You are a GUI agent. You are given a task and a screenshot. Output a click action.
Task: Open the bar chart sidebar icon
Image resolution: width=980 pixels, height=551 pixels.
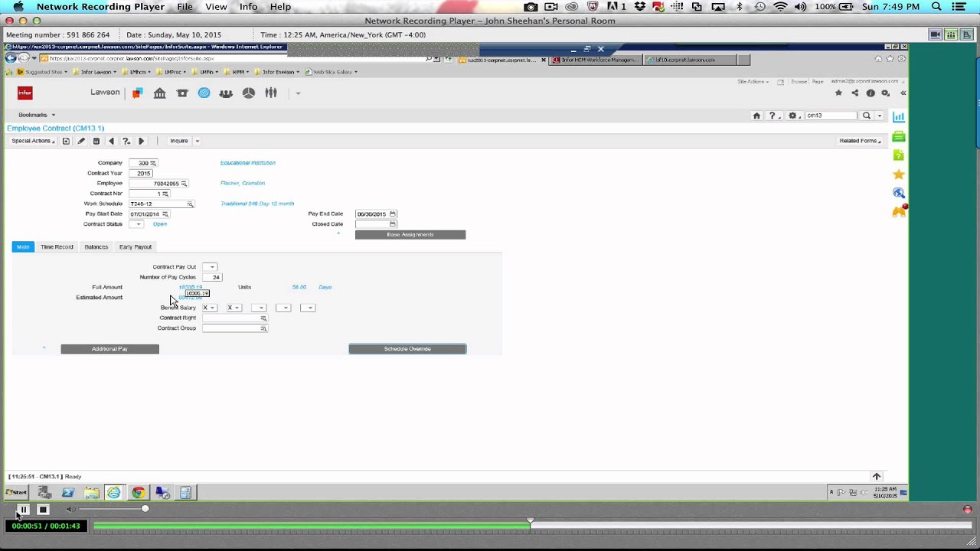point(899,117)
